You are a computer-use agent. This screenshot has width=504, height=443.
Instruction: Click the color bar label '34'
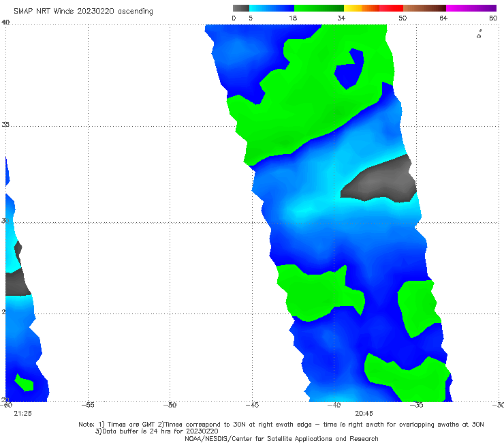(x=341, y=18)
